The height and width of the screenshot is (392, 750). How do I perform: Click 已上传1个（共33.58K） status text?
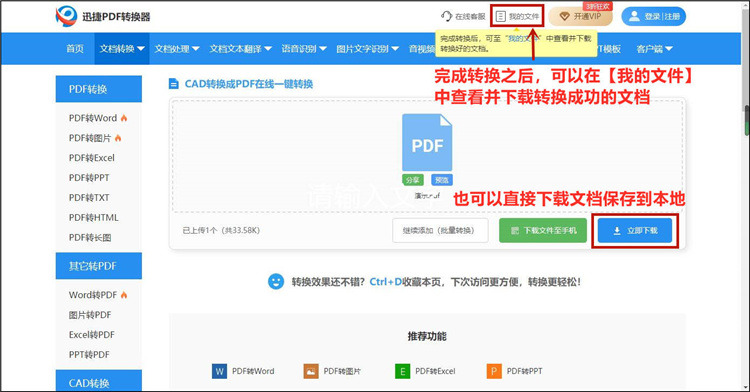click(221, 230)
